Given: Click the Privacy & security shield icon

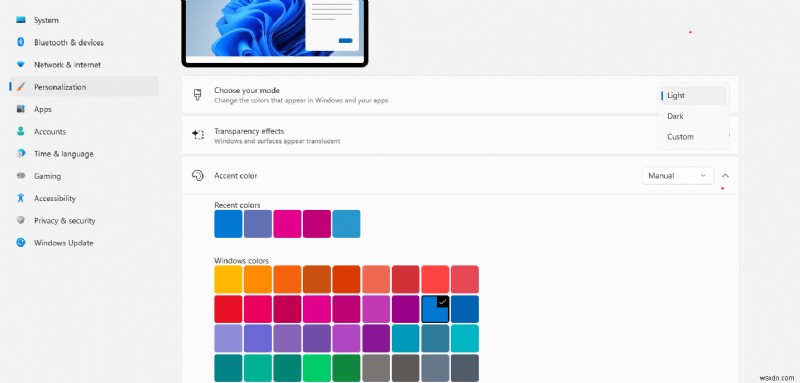Looking at the screenshot, I should 20,220.
